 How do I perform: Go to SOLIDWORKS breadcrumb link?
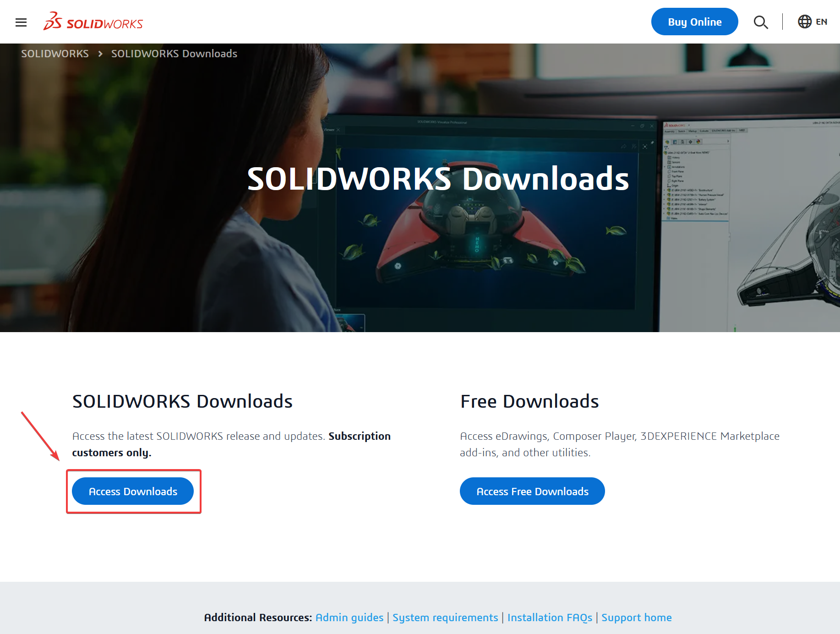55,54
